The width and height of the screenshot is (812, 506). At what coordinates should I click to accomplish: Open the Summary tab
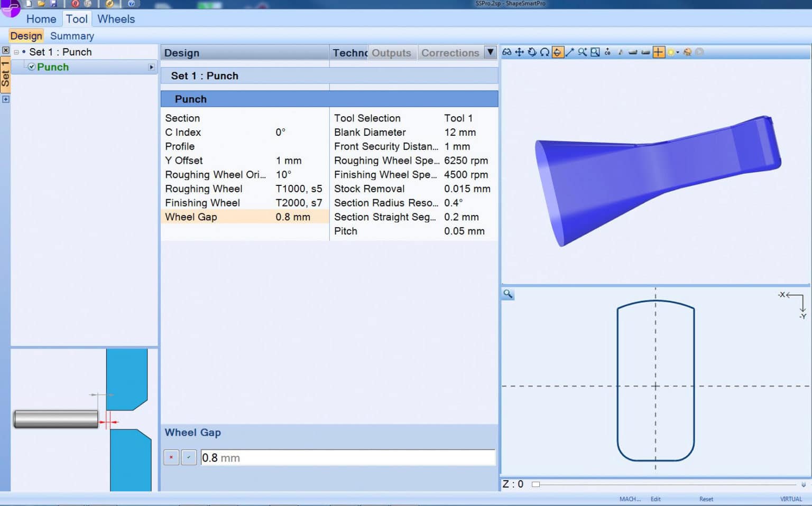(72, 36)
